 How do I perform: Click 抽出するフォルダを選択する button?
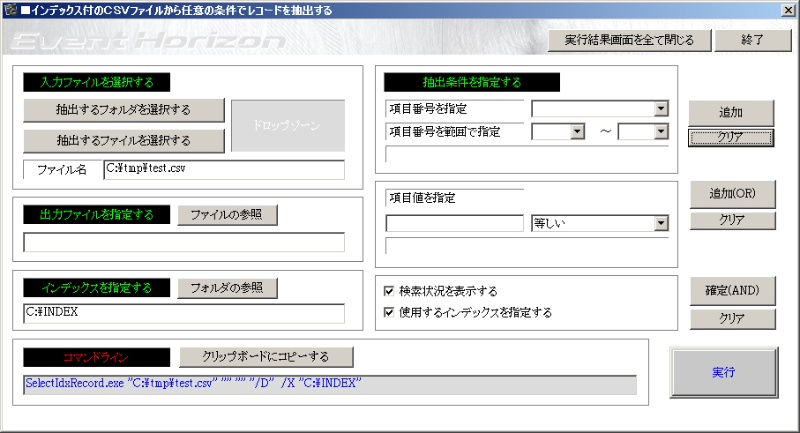click(x=123, y=110)
